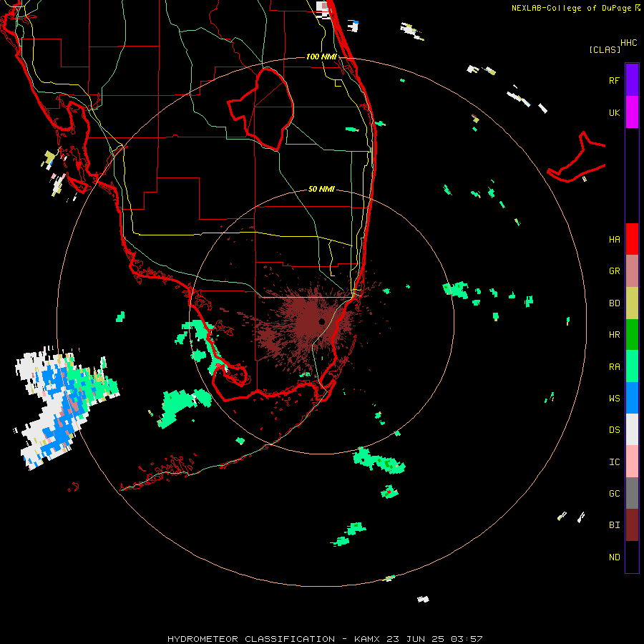
Task: Click the HR legend label
Action: pos(614,335)
